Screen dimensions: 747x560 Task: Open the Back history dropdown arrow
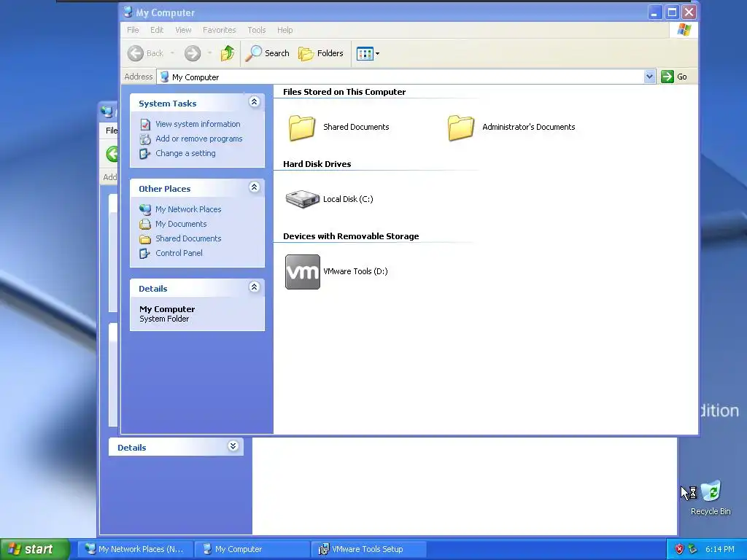[172, 53]
